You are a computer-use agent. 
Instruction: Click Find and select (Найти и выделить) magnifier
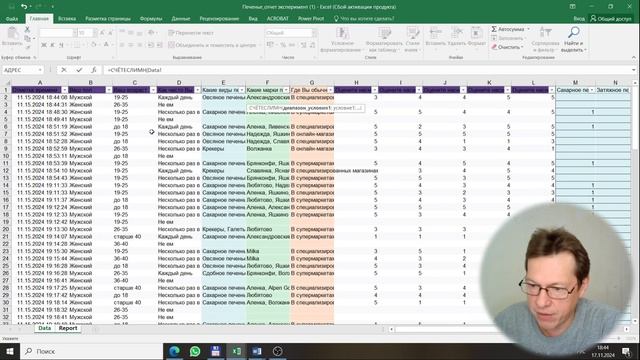pos(573,33)
